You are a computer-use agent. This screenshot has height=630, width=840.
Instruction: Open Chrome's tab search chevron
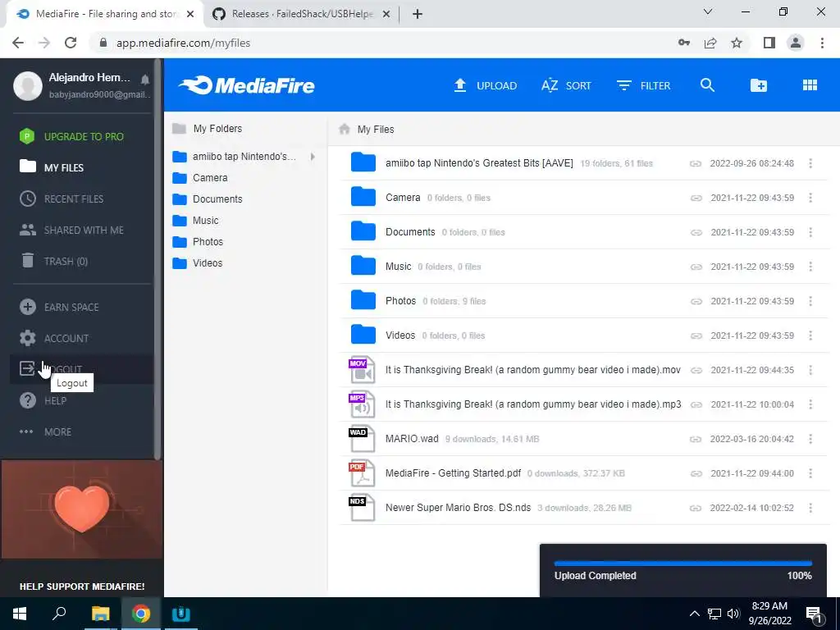click(708, 11)
